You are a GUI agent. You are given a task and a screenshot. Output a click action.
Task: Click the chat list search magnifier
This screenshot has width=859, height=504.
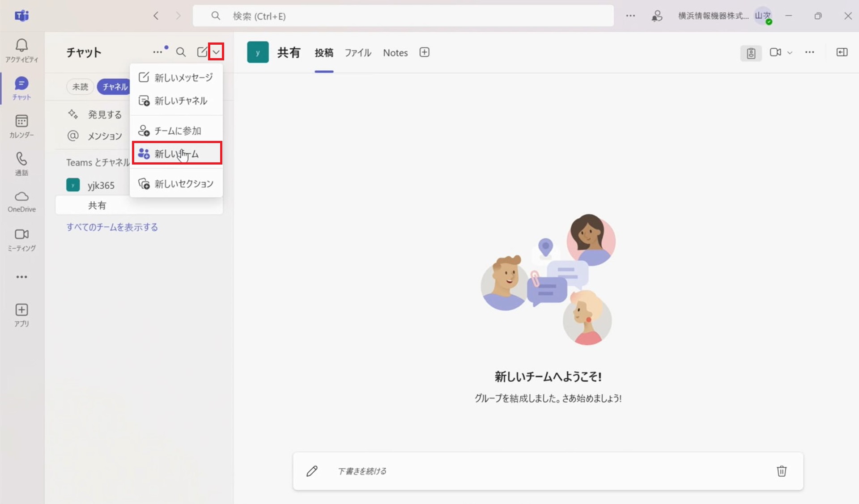[181, 52]
